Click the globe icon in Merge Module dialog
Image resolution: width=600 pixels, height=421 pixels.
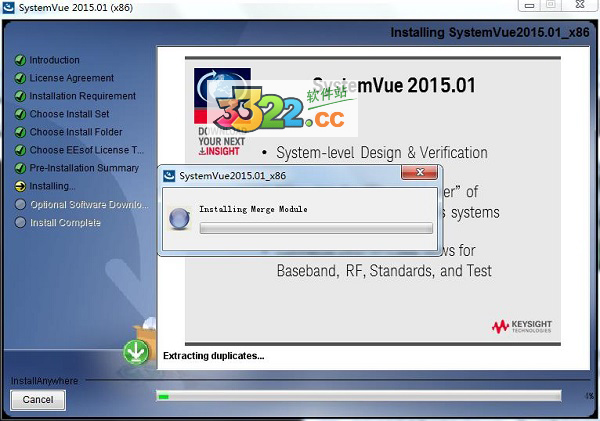coord(180,219)
